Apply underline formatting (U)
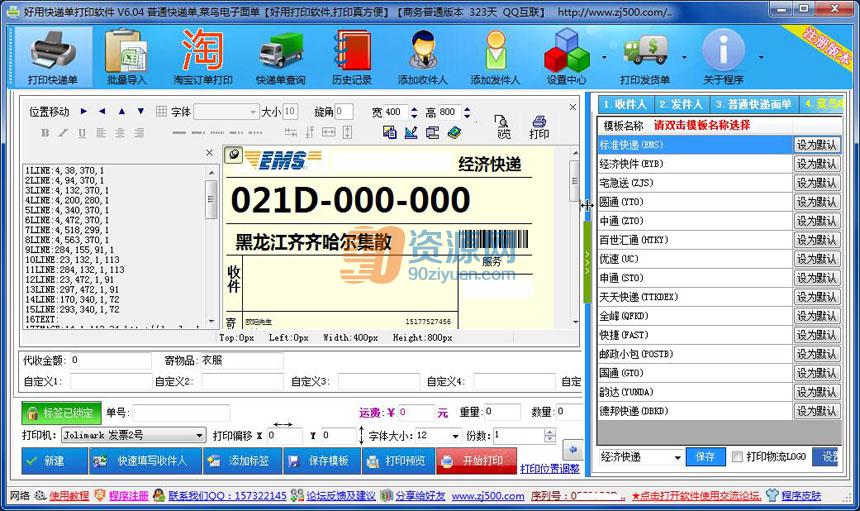This screenshot has width=860, height=511. (x=82, y=132)
